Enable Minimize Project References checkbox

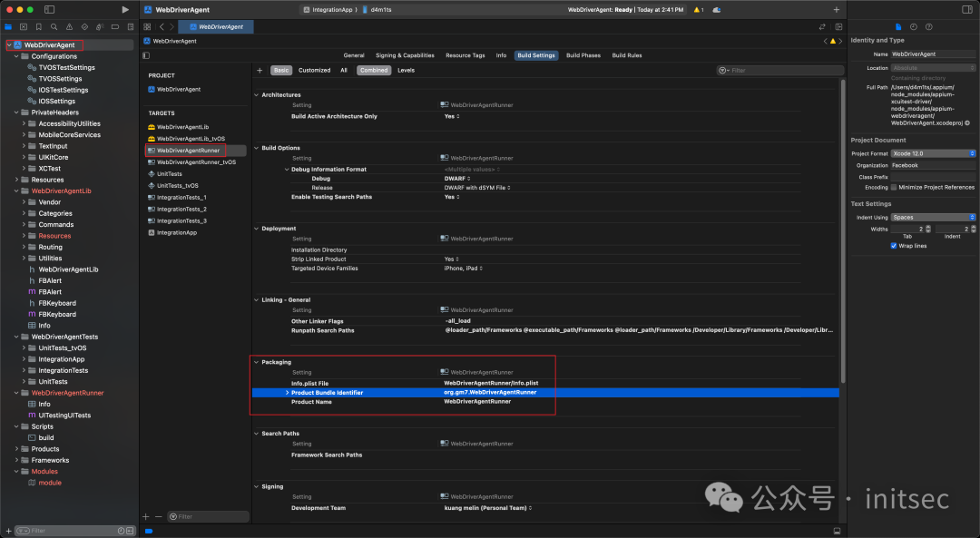click(x=893, y=187)
